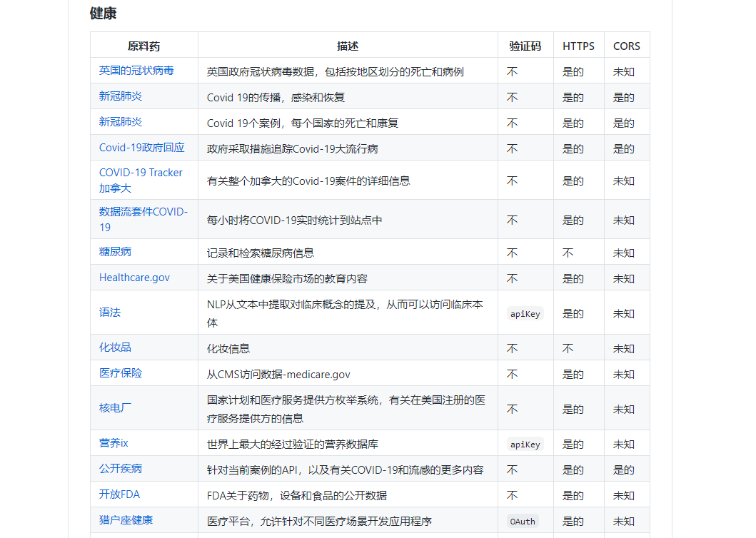Open the 营养ix link
The image size is (756, 538).
click(114, 443)
